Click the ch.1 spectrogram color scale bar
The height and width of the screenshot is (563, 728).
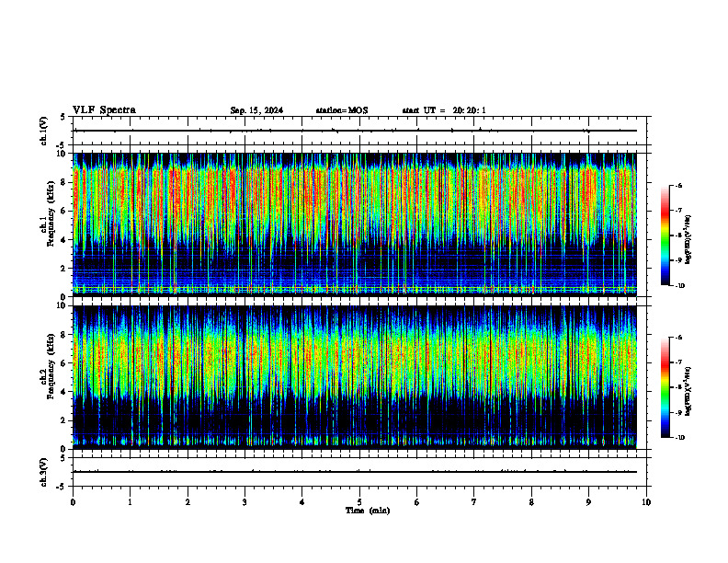665,236
